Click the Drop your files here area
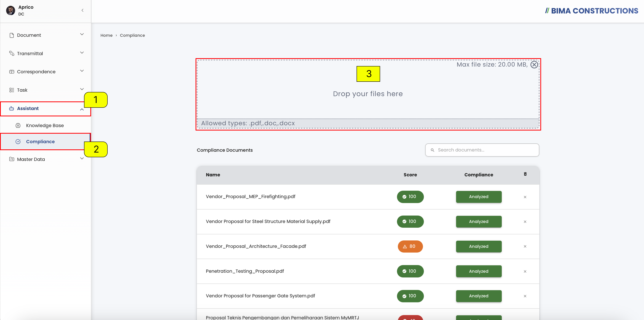Viewport: 644px width, 320px height. (368, 94)
